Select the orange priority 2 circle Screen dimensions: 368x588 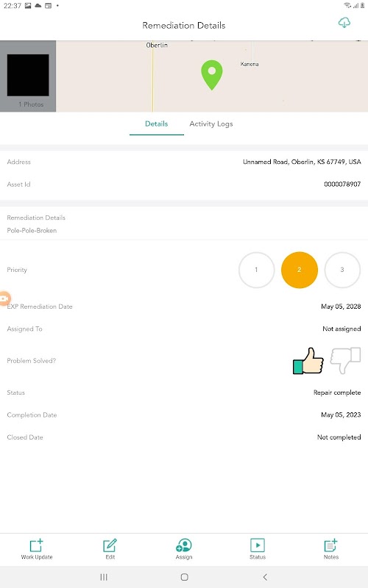click(x=300, y=270)
